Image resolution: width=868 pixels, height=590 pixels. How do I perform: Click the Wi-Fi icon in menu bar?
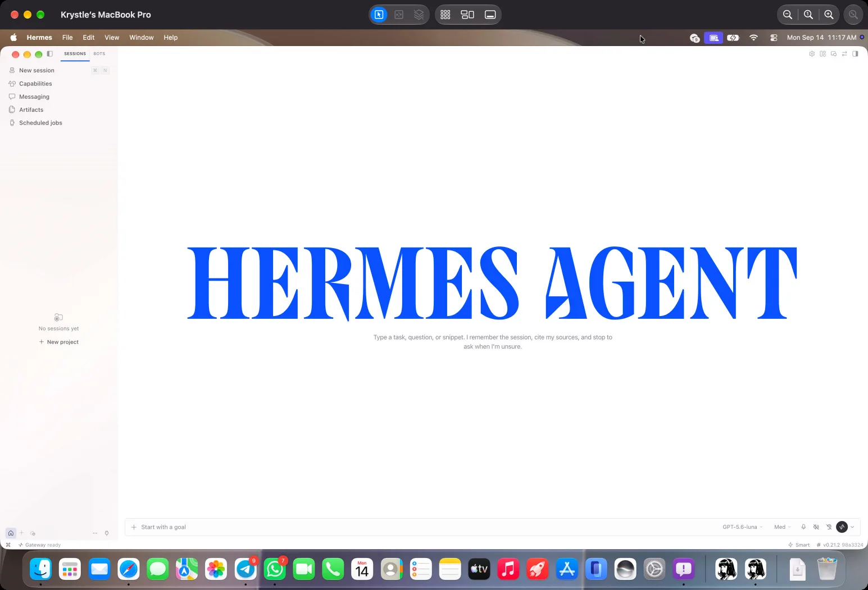(753, 38)
